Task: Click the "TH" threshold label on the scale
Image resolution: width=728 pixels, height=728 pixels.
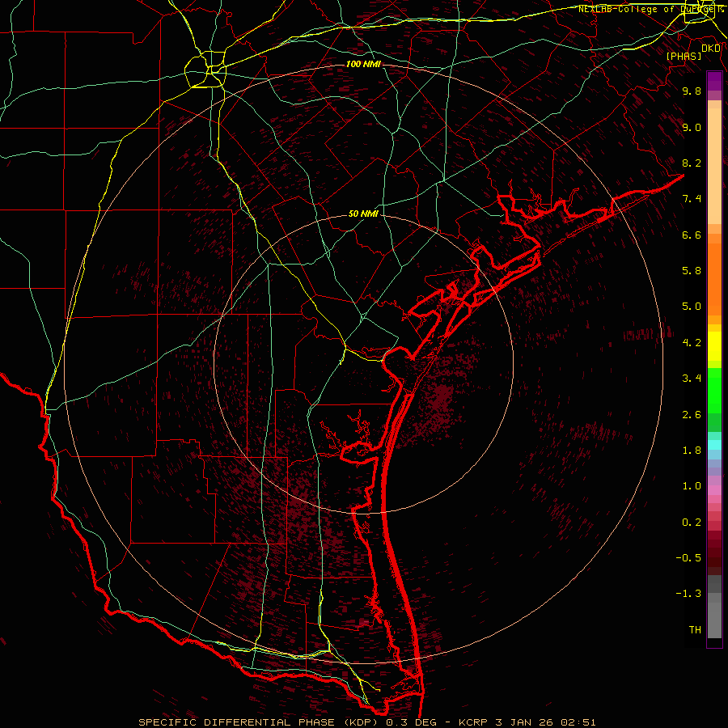Action: (x=695, y=630)
